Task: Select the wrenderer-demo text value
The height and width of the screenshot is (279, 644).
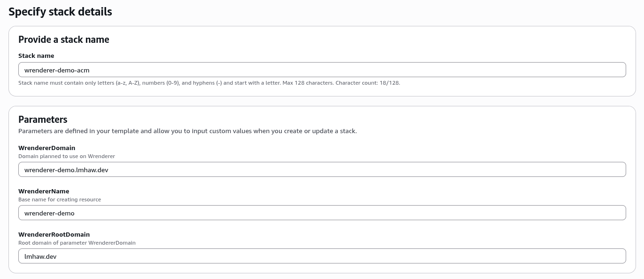Action: pyautogui.click(x=49, y=213)
